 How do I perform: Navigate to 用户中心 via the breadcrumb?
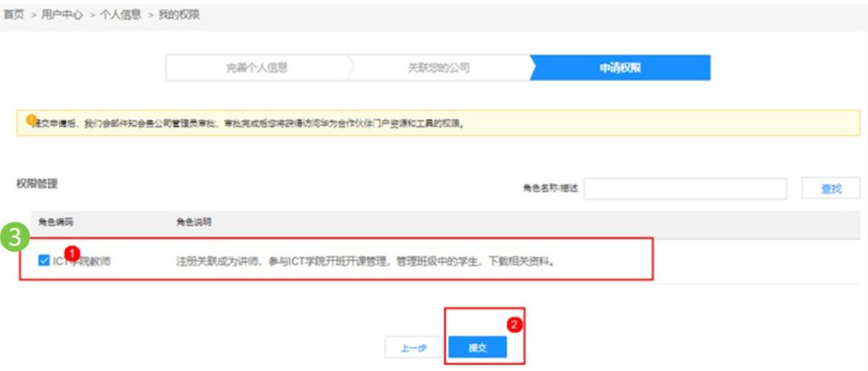click(62, 15)
